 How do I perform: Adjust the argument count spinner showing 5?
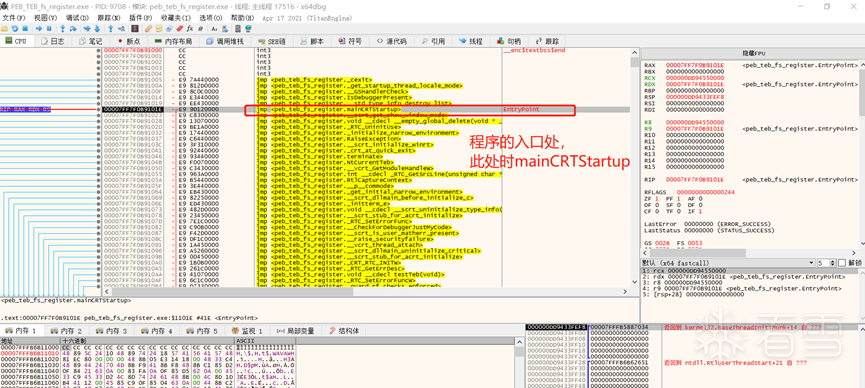point(826,263)
